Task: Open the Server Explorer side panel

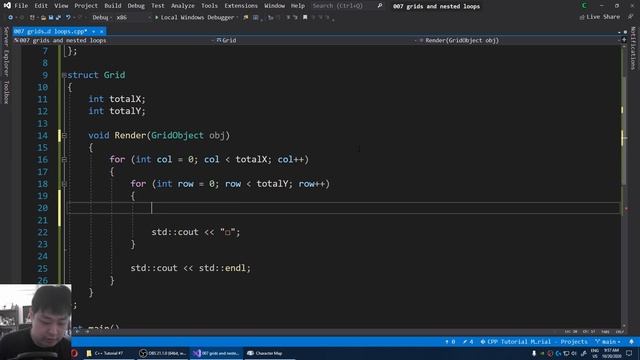Action: click(6, 52)
